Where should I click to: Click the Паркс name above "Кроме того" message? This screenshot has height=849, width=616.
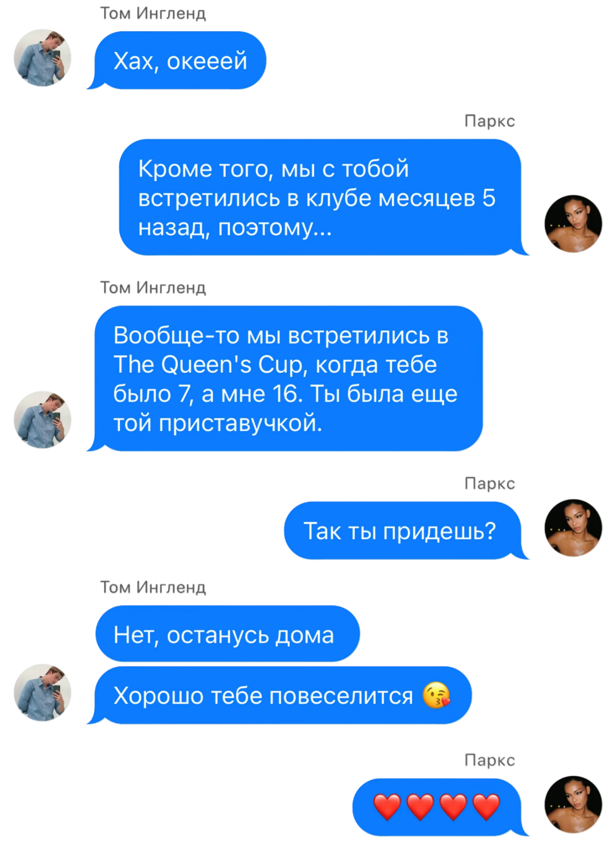coord(489,121)
